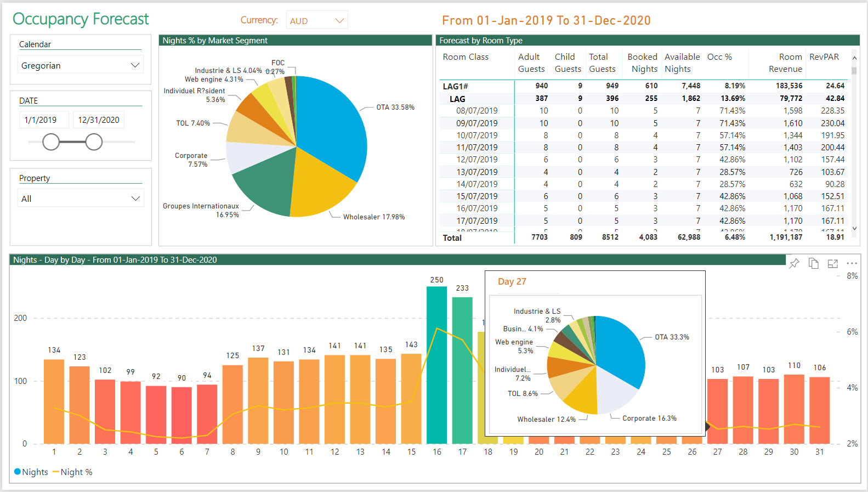This screenshot has height=492, width=868.
Task: Click the end date 12/31/2020 field
Action: (x=99, y=120)
